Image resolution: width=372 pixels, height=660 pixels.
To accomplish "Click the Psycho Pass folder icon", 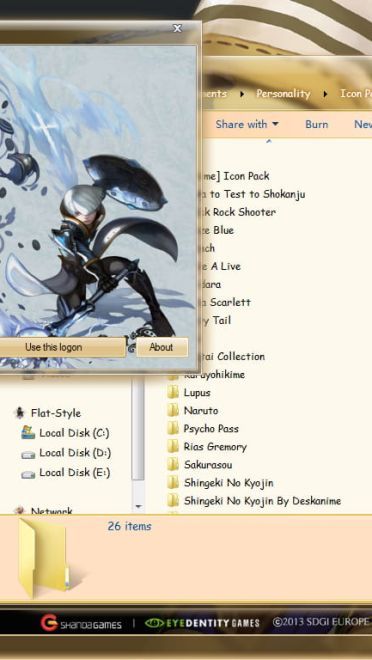I will [173, 428].
